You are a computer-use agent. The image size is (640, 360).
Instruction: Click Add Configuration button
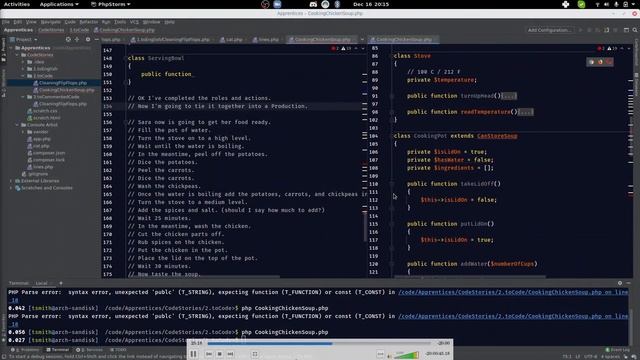coord(549,30)
